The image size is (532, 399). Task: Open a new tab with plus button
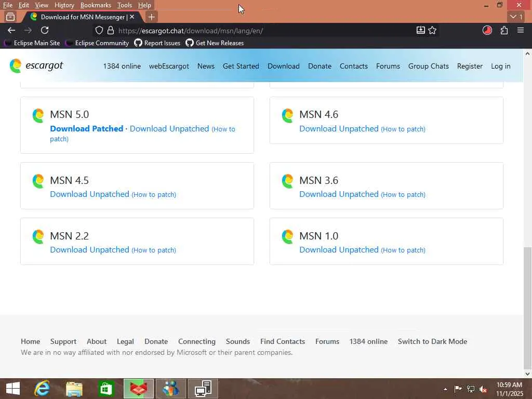(x=151, y=17)
